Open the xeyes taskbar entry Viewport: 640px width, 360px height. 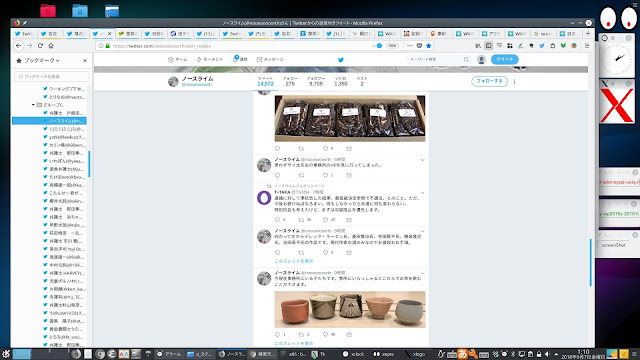(x=384, y=354)
